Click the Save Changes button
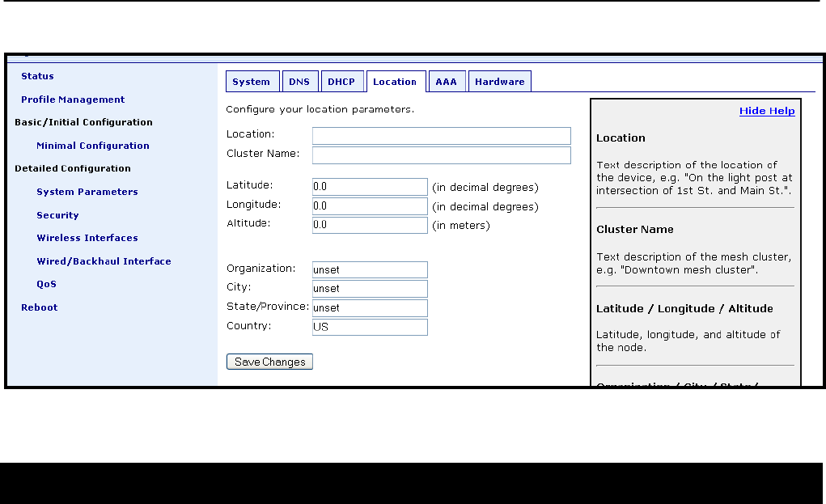The width and height of the screenshot is (826, 504). pyautogui.click(x=269, y=362)
